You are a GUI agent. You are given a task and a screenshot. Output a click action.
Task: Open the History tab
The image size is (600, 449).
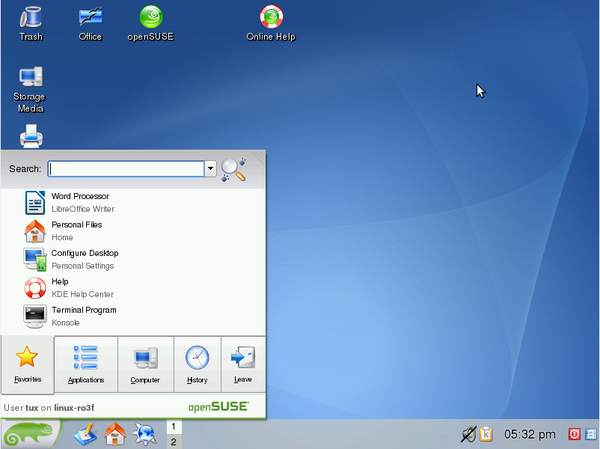[197, 364]
